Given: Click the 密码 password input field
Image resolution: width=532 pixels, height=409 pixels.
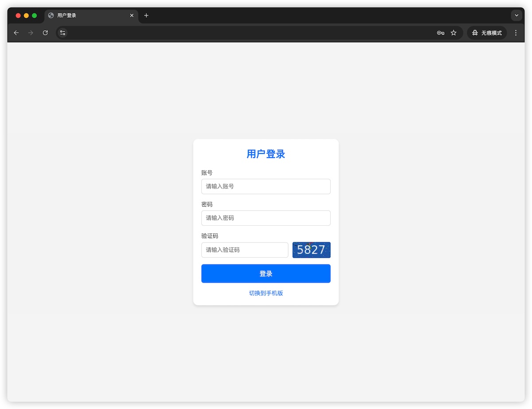Looking at the screenshot, I should click(266, 218).
